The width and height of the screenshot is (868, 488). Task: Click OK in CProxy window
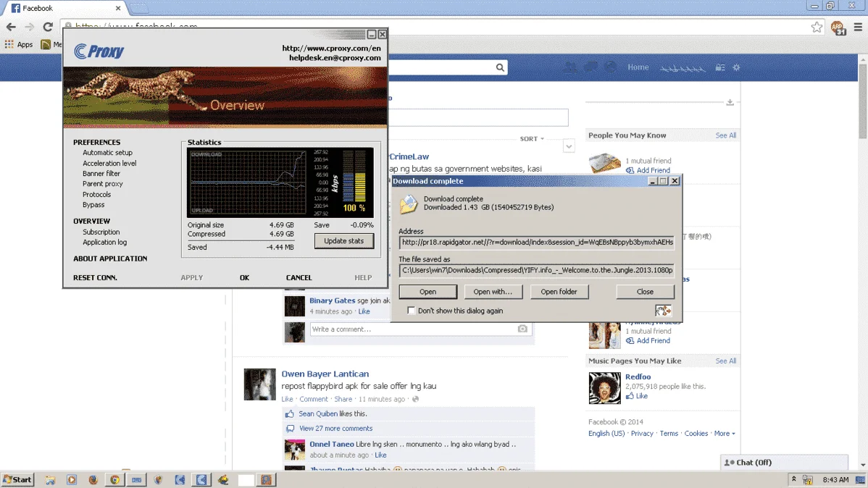[244, 278]
